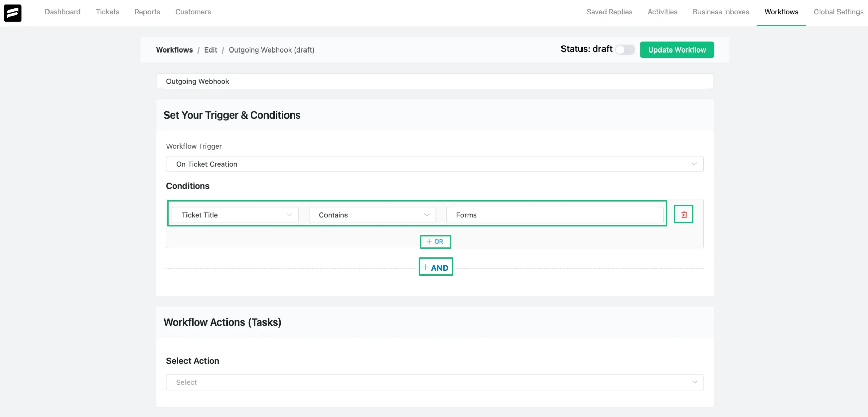Click the plus OR condition button
Viewport: 868px width, 417px height.
pos(435,241)
